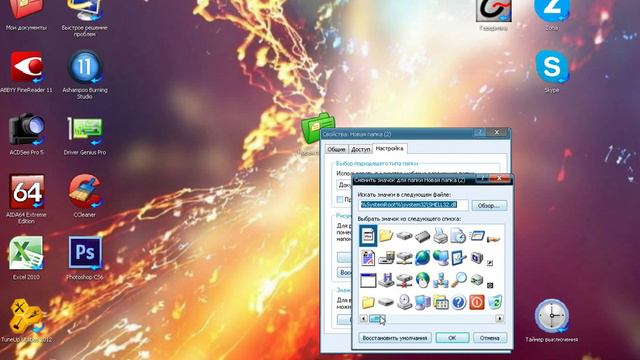Pick the disconnected network drive icon
Viewport: 640px width, 360px height.
[404, 280]
